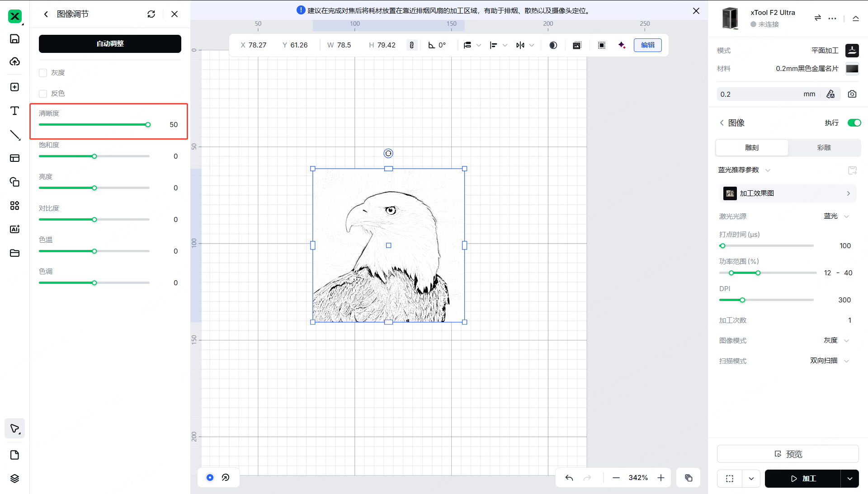The width and height of the screenshot is (868, 494).
Task: Click the 自动调整 button
Action: point(110,44)
